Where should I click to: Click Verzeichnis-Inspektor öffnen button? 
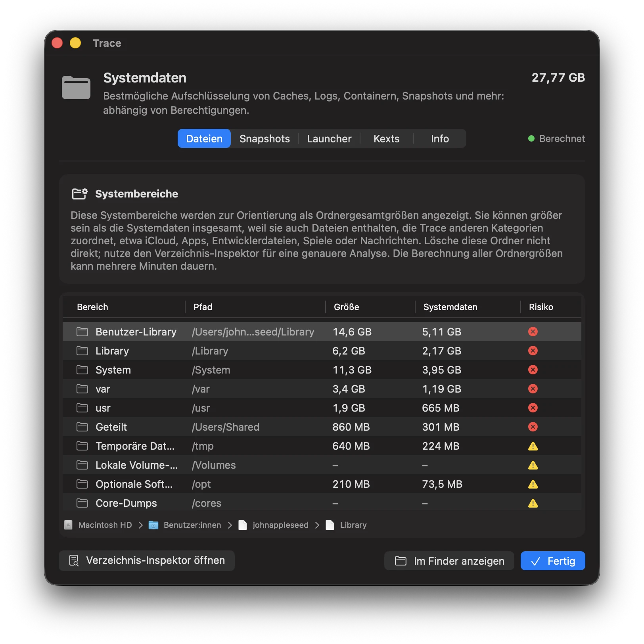click(x=146, y=560)
